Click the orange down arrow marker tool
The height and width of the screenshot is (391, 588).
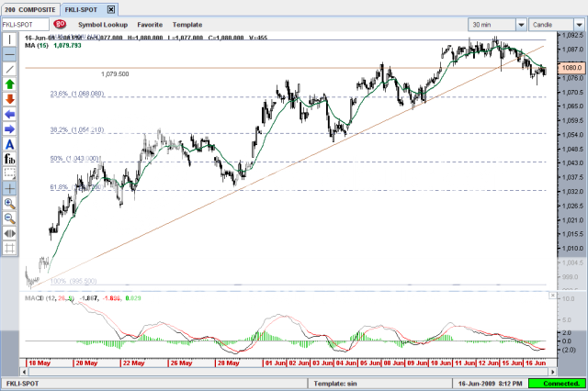coord(10,98)
